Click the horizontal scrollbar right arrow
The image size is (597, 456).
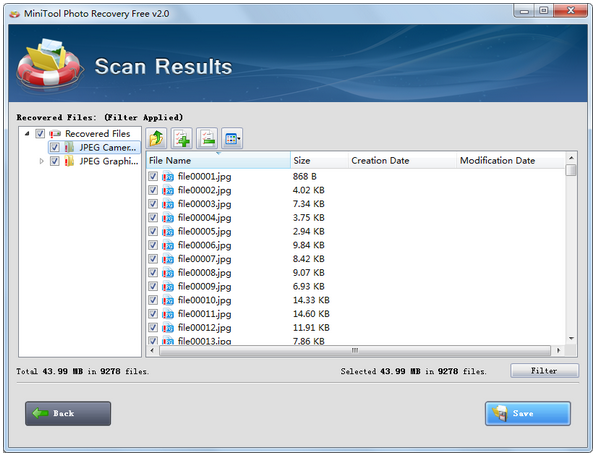[x=559, y=351]
